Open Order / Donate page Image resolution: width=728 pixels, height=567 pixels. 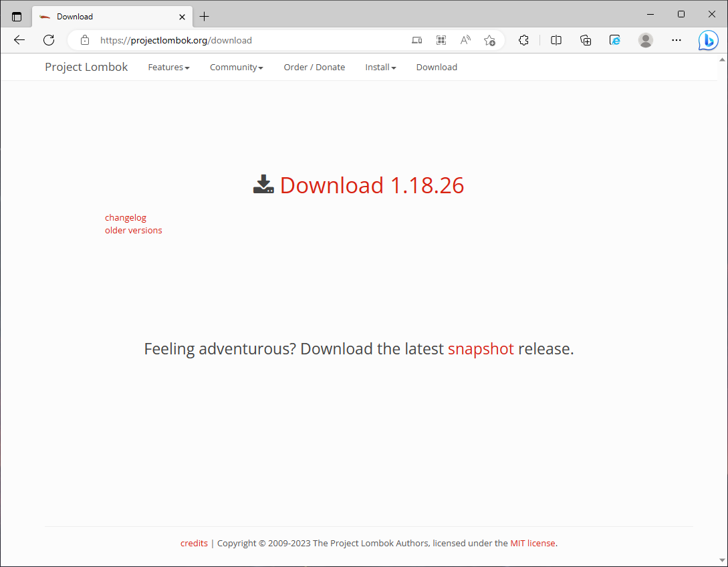tap(314, 68)
